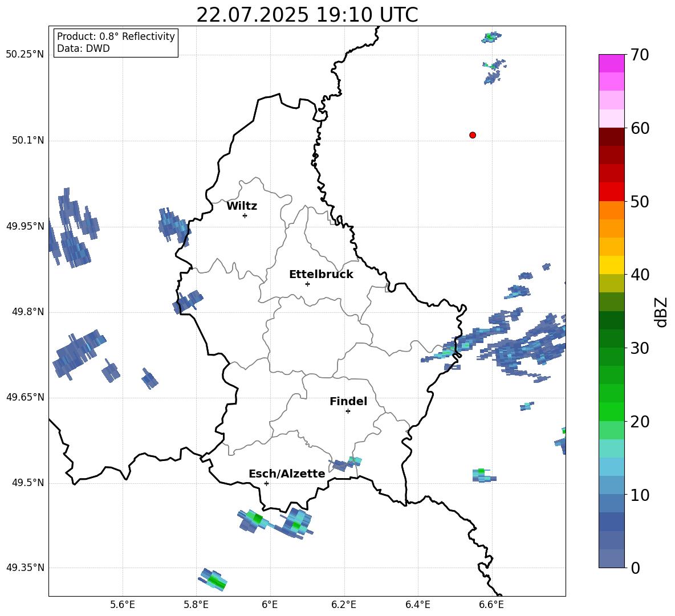Click the Product: 0.8° Reflectivity text
This screenshot has height=616, width=675.
pyautogui.click(x=116, y=36)
